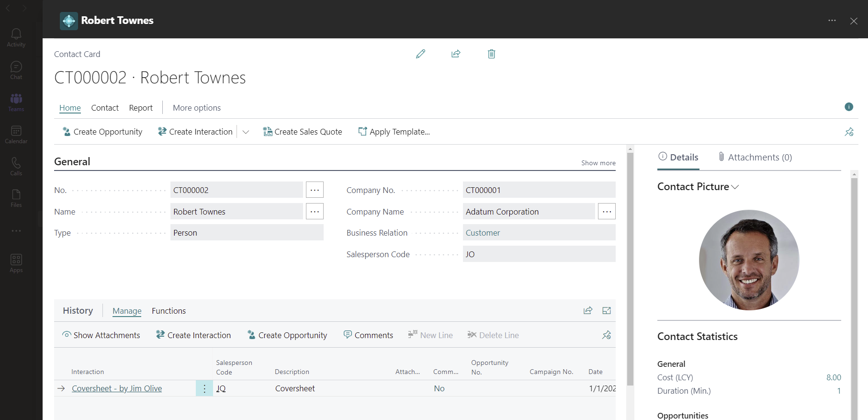Click Create Sales Quote button
The width and height of the screenshot is (868, 420).
tap(303, 132)
